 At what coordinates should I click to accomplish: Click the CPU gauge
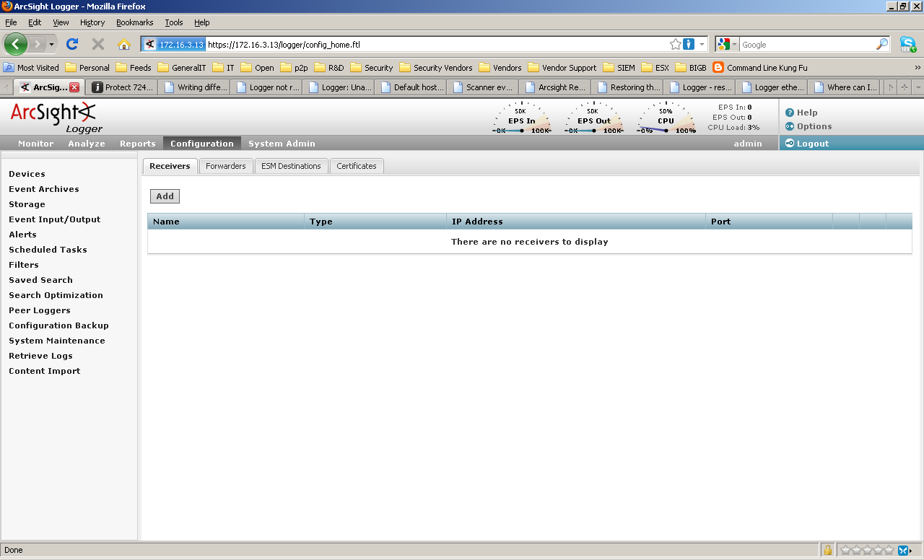[x=666, y=118]
